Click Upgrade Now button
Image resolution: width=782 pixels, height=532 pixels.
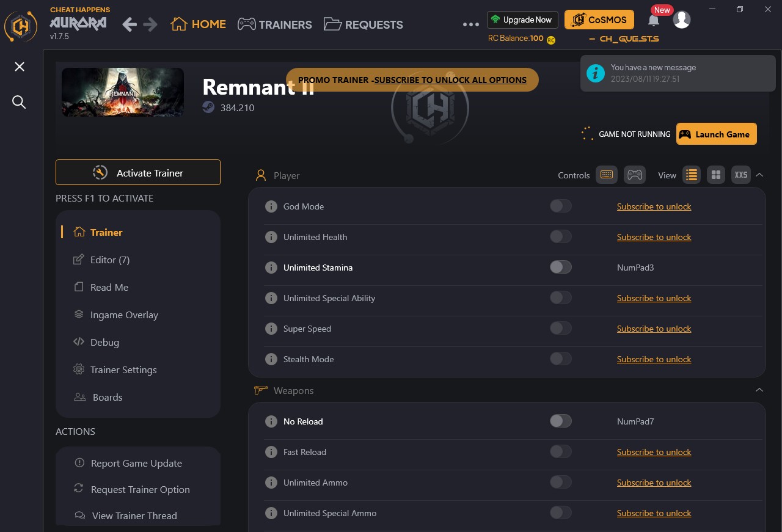click(x=523, y=20)
